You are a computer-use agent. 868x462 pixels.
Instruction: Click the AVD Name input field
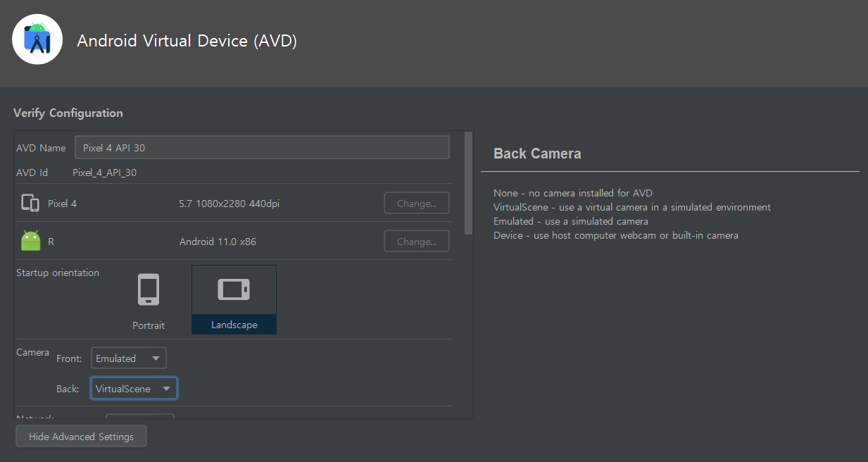262,147
